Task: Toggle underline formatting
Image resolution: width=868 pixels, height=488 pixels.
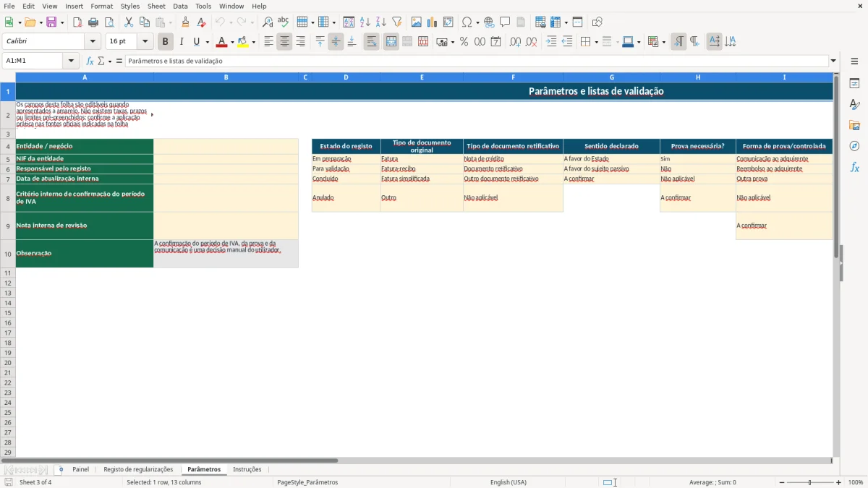Action: (196, 42)
